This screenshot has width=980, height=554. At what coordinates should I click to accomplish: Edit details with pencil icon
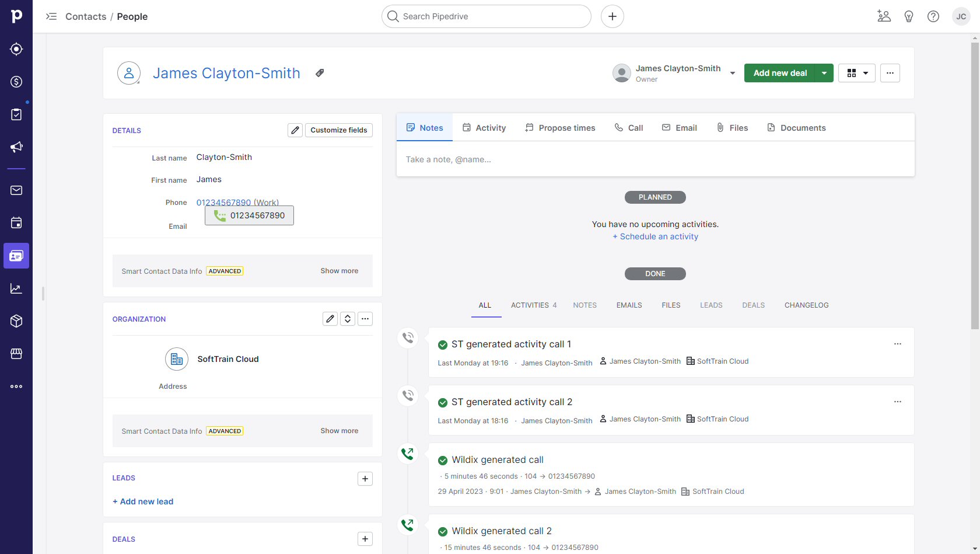pos(295,130)
